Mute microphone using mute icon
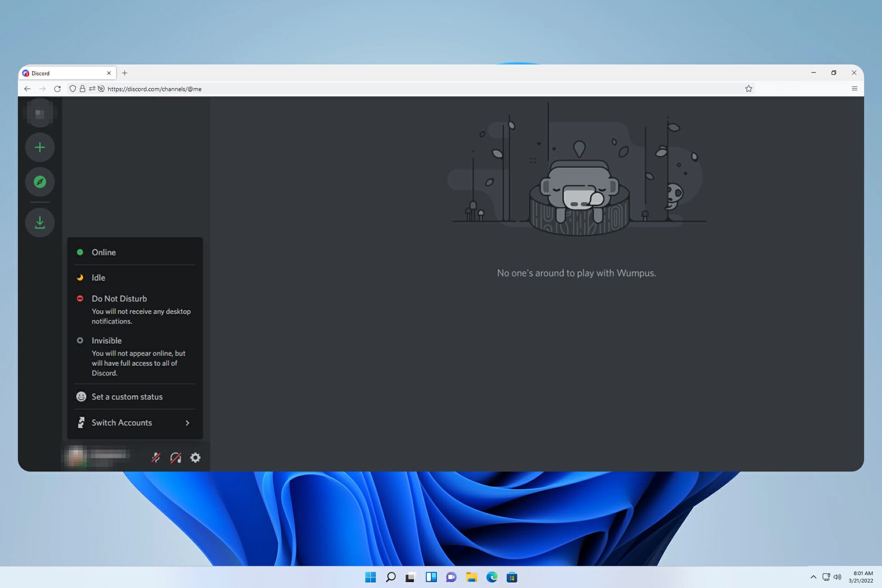 pyautogui.click(x=154, y=458)
